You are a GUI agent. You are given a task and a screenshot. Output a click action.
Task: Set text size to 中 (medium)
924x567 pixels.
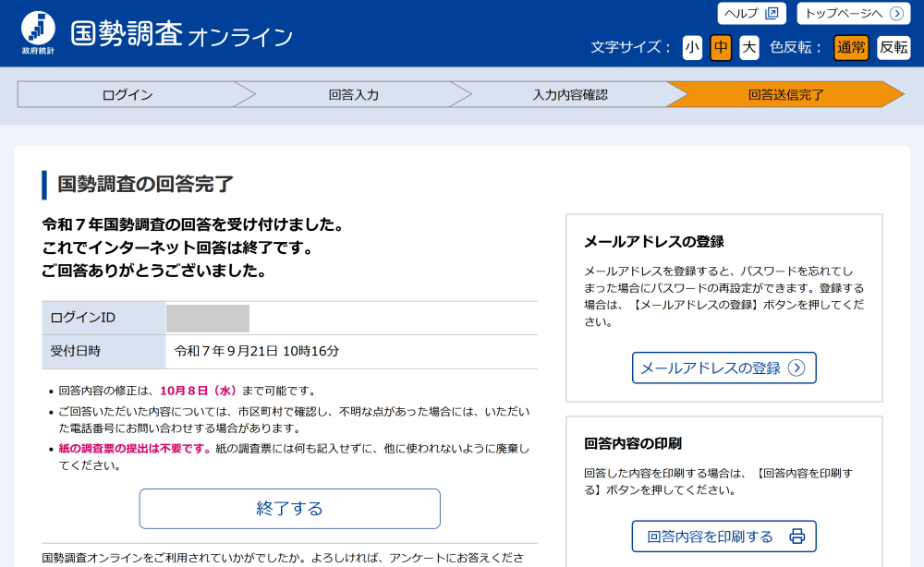721,47
